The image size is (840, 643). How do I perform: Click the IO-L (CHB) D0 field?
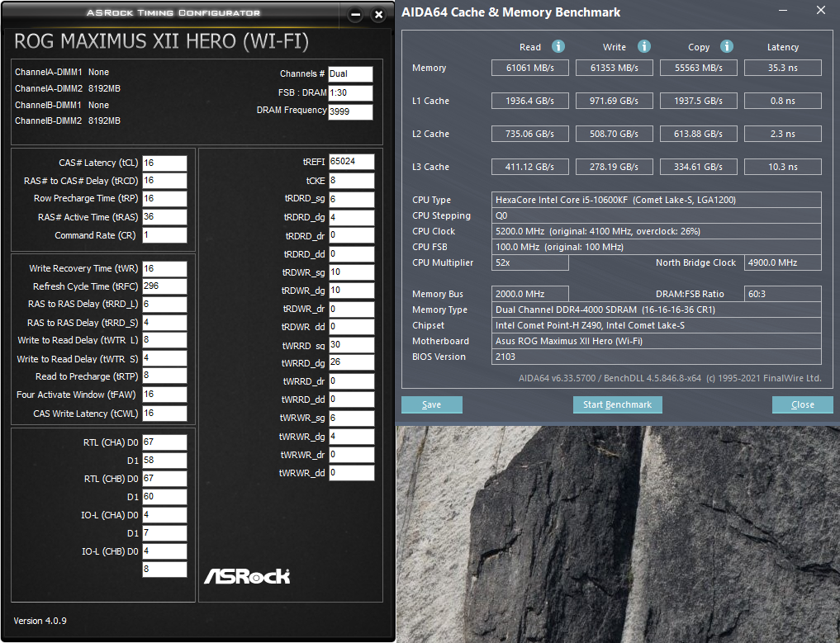pos(164,551)
